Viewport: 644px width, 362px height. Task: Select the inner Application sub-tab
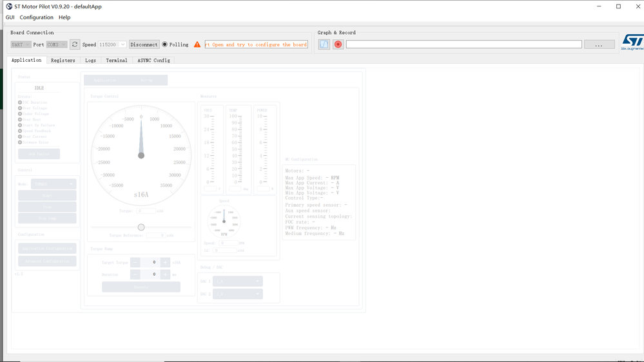[104, 80]
